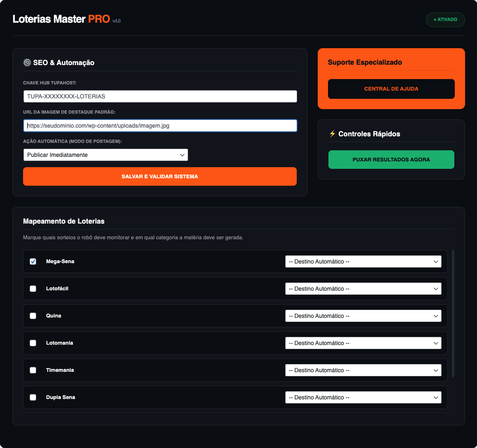The image size is (477, 448).
Task: Select the Dupla Sena checkbox
Action: point(33,397)
